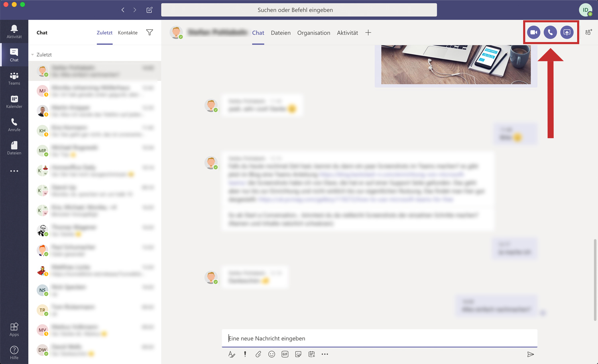598x364 pixels.
Task: Add a new tab with plus
Action: (x=368, y=33)
